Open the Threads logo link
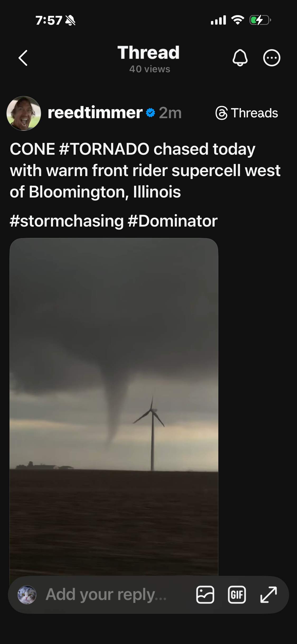This screenshot has height=644, width=297. coord(247,113)
